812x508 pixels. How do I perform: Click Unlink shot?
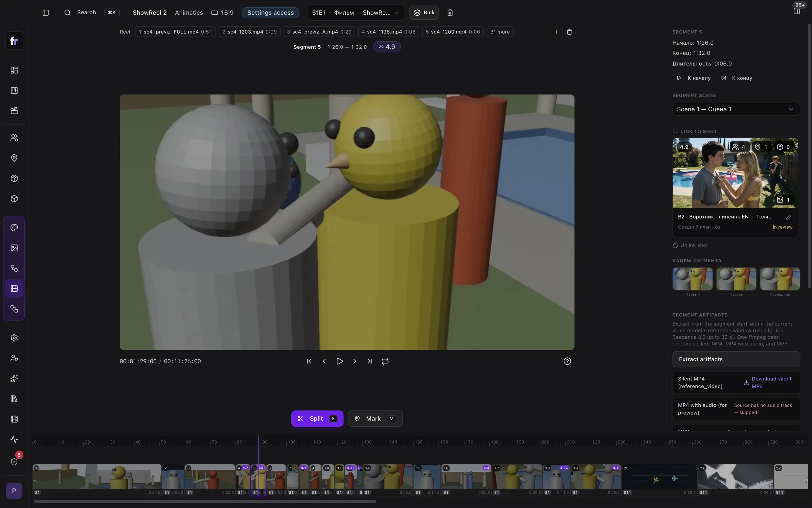click(x=690, y=245)
